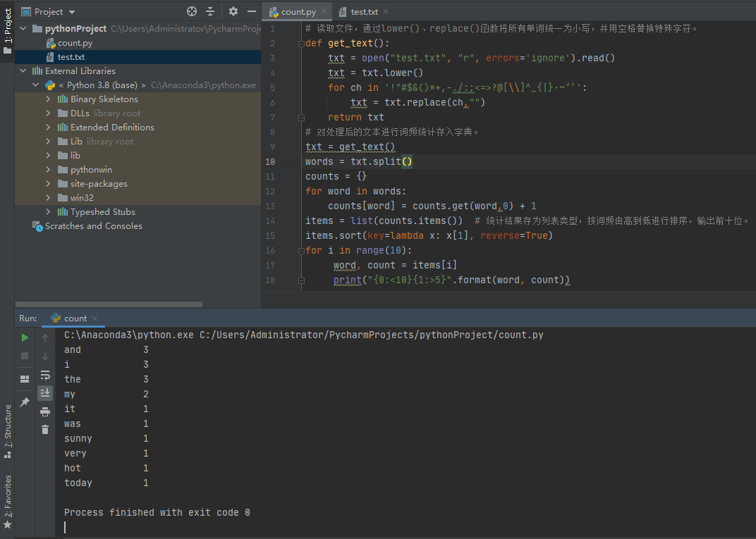Toggle soft-wrap in Run console
Screen dimensions: 756x539
pyautogui.click(x=45, y=375)
